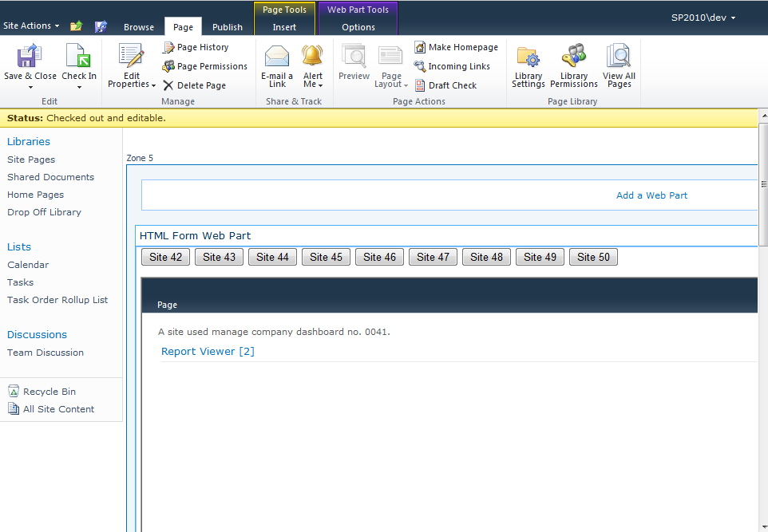Click the scrollbar down arrow
768x532 pixels.
coord(763,527)
